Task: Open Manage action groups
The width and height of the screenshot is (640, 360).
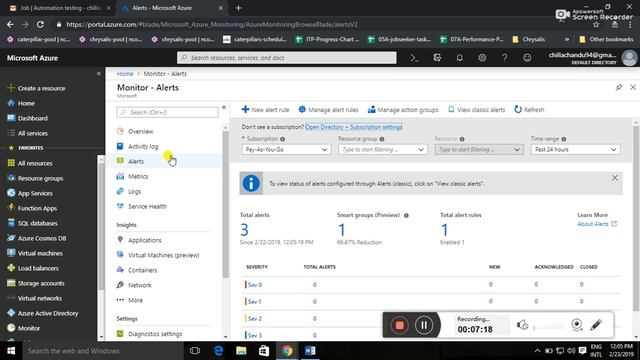Action: (x=403, y=110)
